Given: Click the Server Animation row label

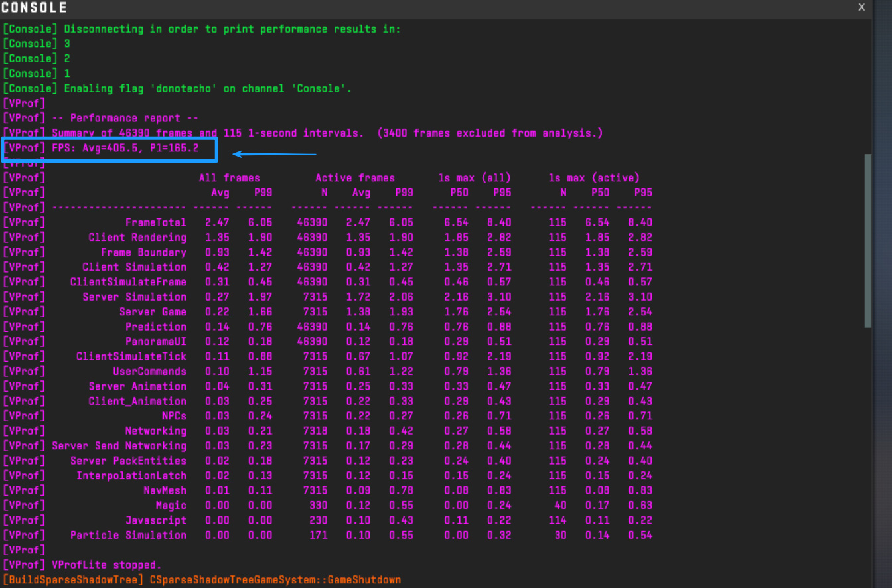Looking at the screenshot, I should tap(137, 386).
